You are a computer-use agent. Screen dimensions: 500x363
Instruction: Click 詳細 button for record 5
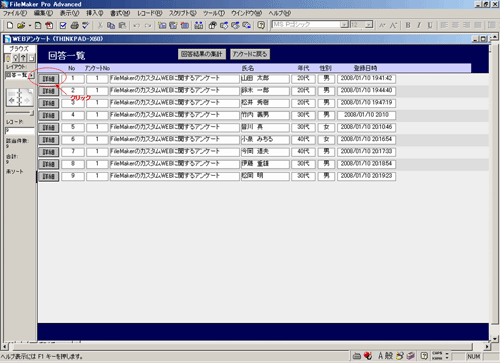tap(49, 128)
